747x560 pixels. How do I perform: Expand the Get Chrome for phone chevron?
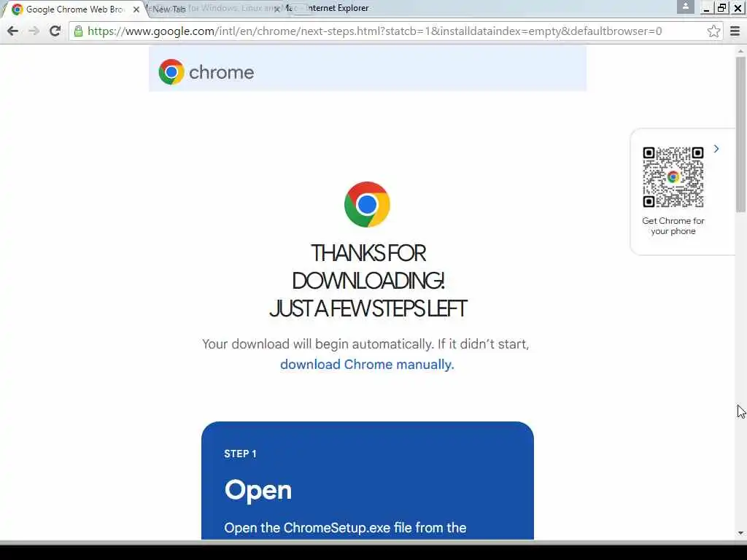click(716, 149)
